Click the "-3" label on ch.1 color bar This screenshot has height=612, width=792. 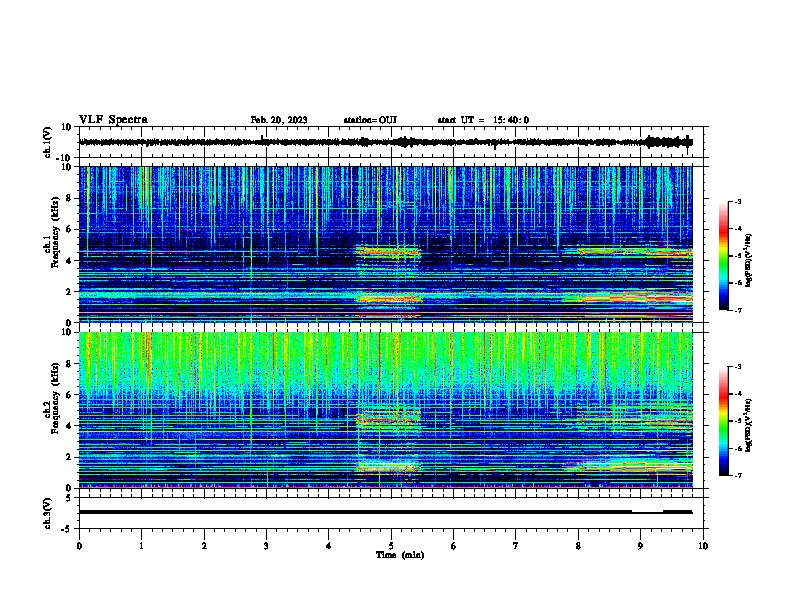coord(738,201)
